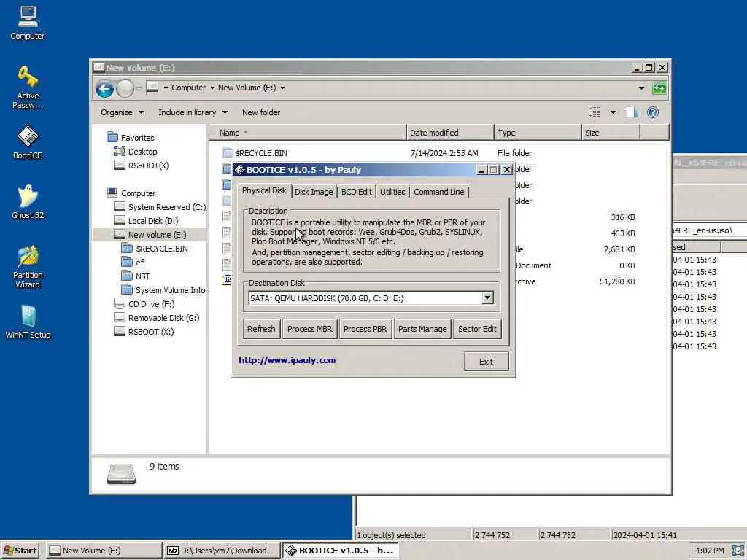This screenshot has height=560, width=747.
Task: Launch WinNT Setup desktop icon
Action: tap(28, 322)
